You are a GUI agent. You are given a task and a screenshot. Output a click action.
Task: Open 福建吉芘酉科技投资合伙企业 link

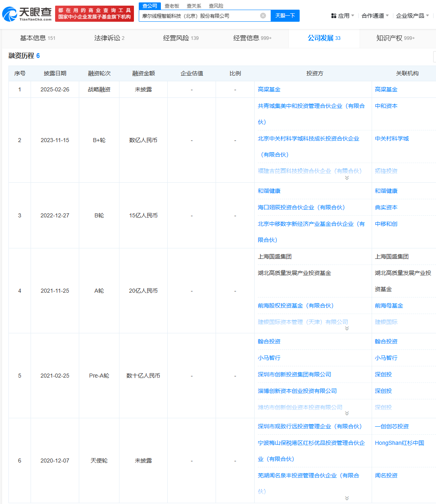coord(310,171)
